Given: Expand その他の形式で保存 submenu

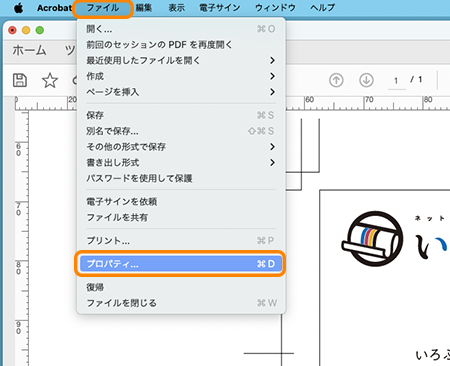Looking at the screenshot, I should pyautogui.click(x=181, y=147).
